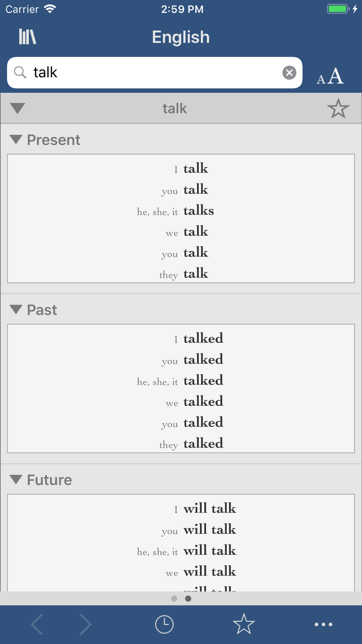
Task: Tap the English title
Action: [181, 37]
